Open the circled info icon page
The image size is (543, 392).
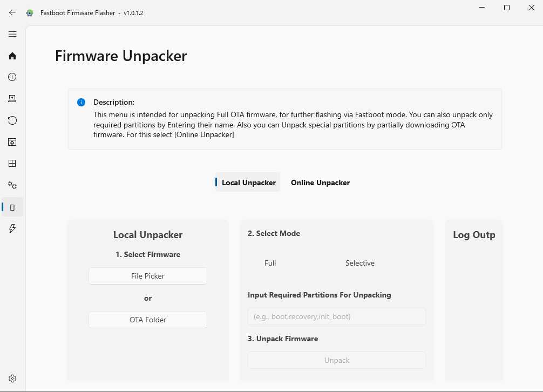point(12,77)
